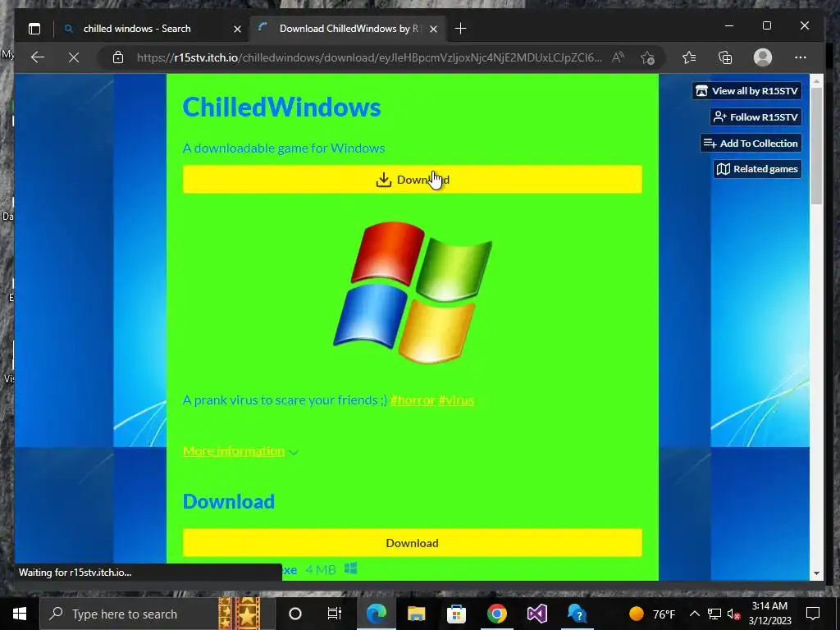Click the scrollbar up arrow
840x630 pixels.
click(816, 81)
